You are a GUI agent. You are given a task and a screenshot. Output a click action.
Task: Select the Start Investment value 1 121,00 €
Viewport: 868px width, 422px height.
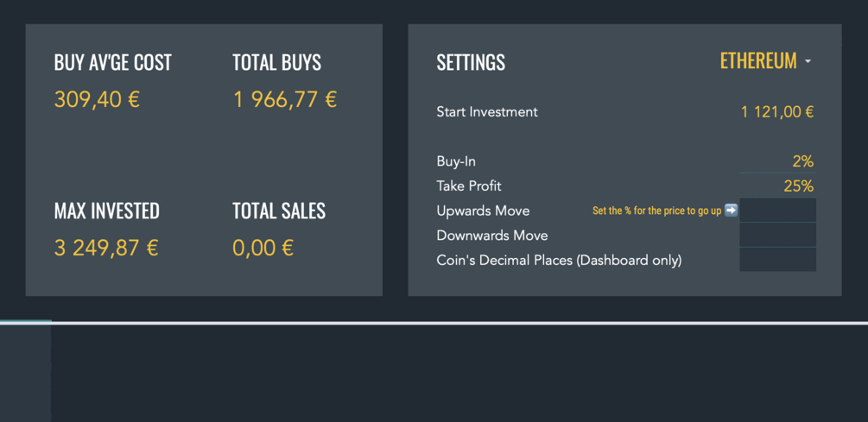(776, 111)
